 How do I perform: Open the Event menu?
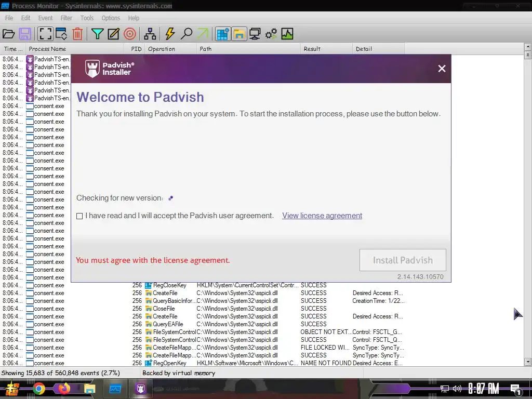click(46, 18)
